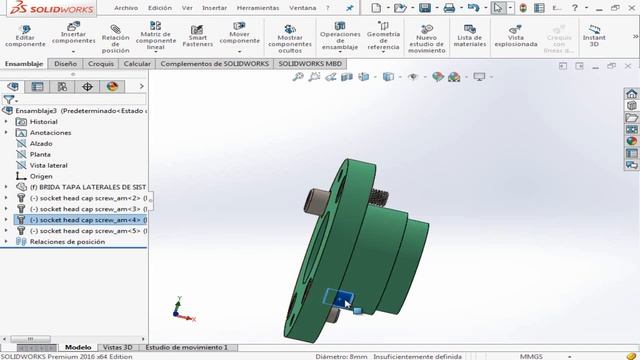The image size is (640, 360).
Task: Open Mover componente dropdown arrow
Action: pyautogui.click(x=239, y=52)
